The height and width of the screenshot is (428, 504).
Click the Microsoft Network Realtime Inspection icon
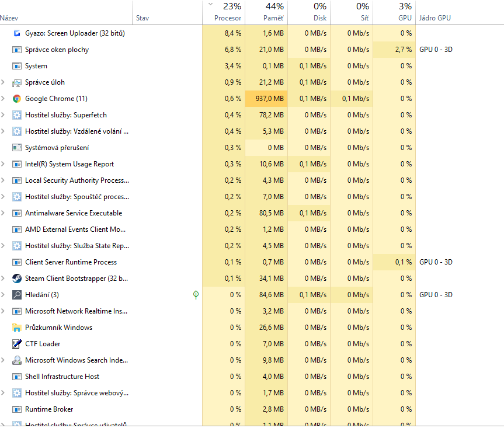[x=17, y=311]
